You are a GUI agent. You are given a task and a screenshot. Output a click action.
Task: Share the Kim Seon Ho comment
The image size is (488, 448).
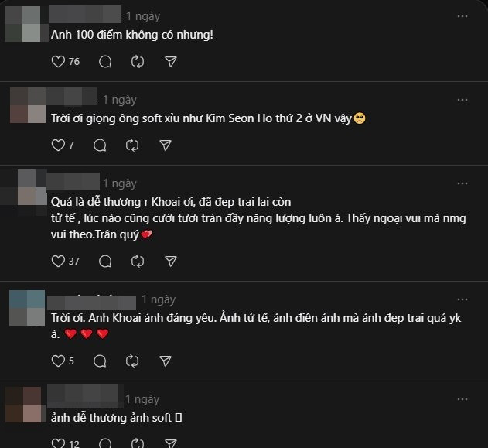pos(165,145)
